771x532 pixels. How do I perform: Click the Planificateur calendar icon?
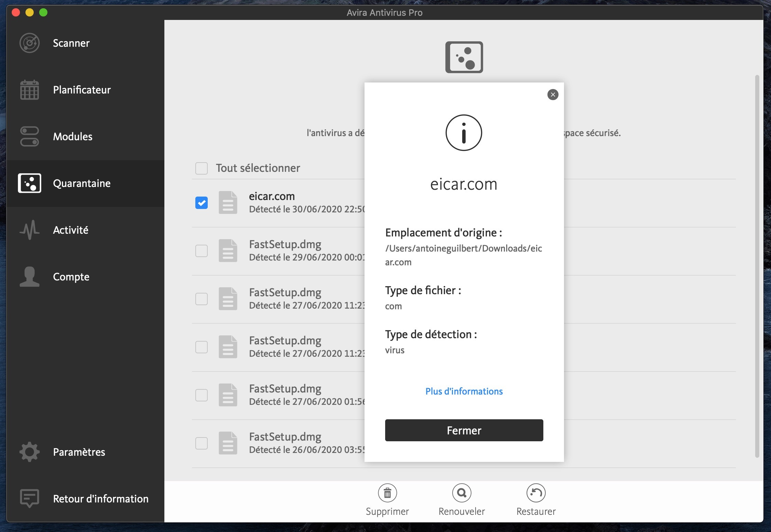pos(30,90)
